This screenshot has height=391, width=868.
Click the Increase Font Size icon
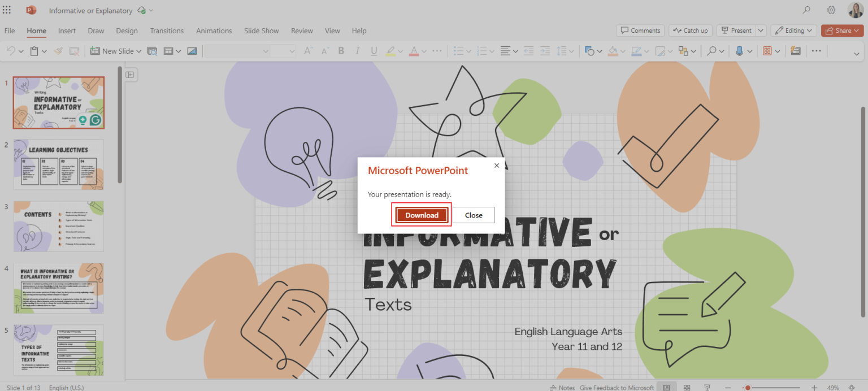coord(308,51)
